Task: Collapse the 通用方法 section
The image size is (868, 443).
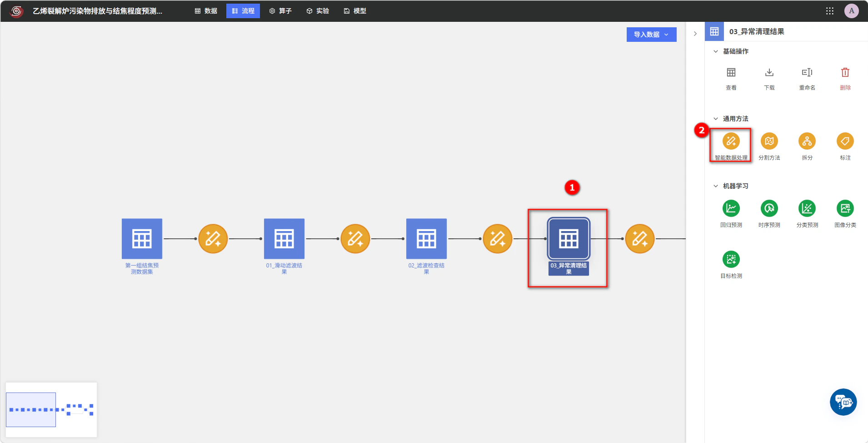Action: 715,119
